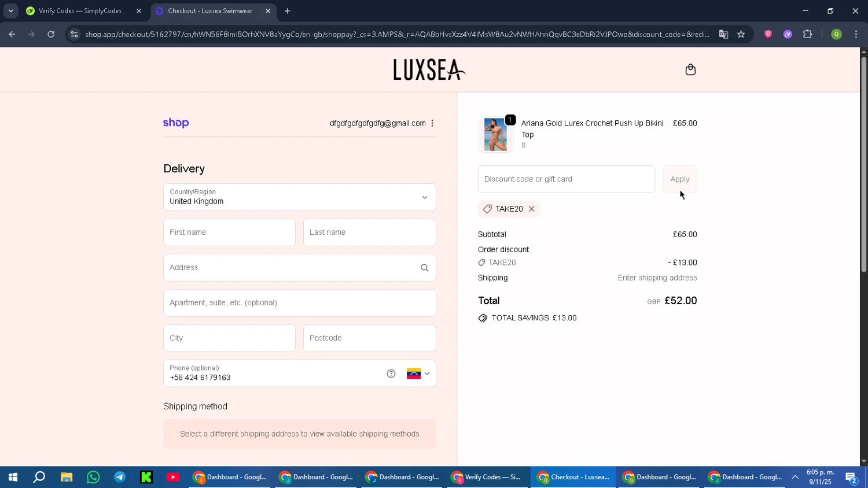Open the purple circle extension
This screenshot has height=488, width=868.
(788, 35)
